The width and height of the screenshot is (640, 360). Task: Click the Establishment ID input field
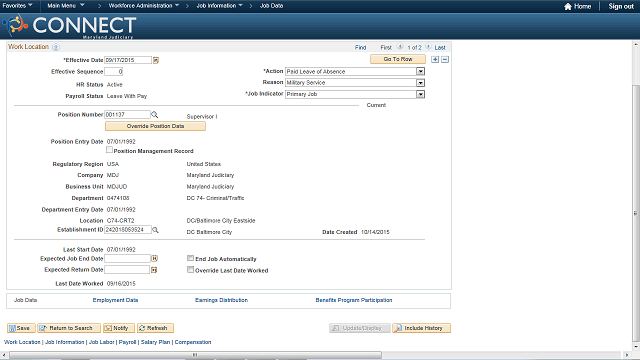click(x=128, y=230)
